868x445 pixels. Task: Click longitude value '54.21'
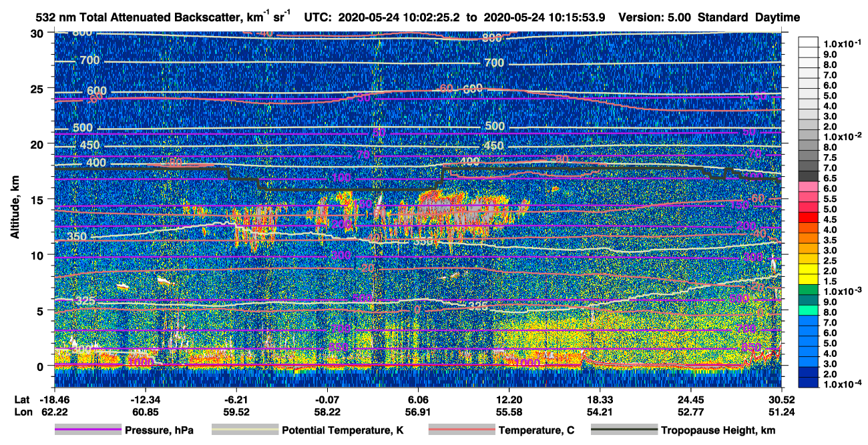(600, 412)
